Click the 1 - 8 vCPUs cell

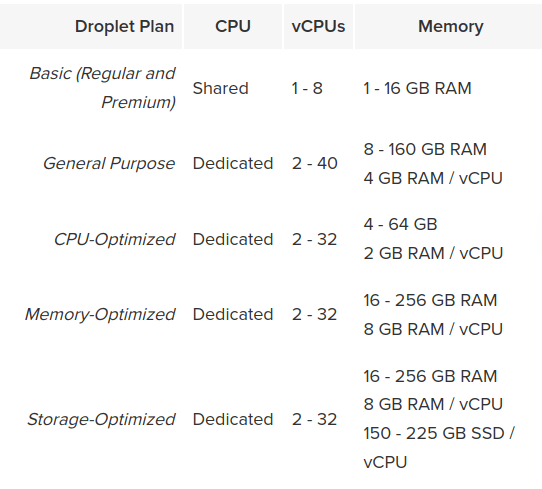tap(307, 88)
